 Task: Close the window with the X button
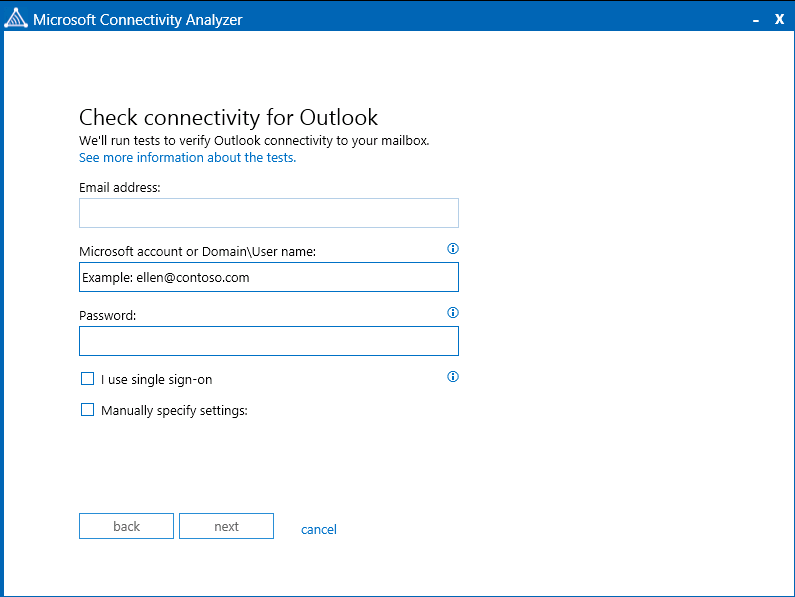click(779, 19)
